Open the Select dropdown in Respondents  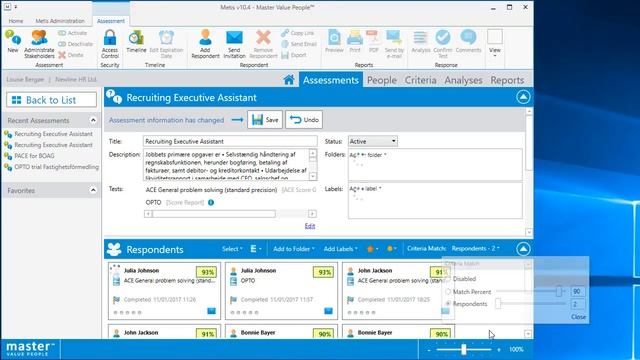coord(232,249)
